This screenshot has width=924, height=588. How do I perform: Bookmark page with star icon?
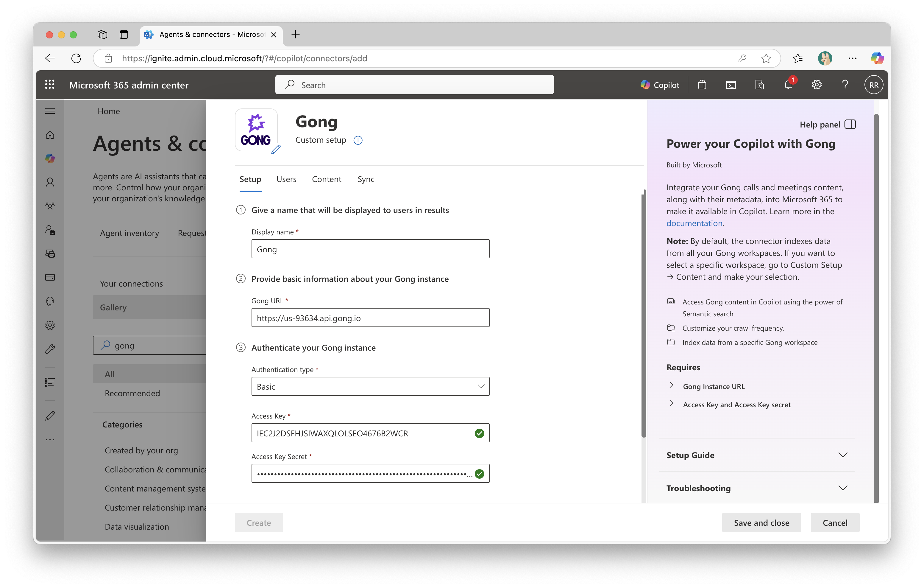766,58
